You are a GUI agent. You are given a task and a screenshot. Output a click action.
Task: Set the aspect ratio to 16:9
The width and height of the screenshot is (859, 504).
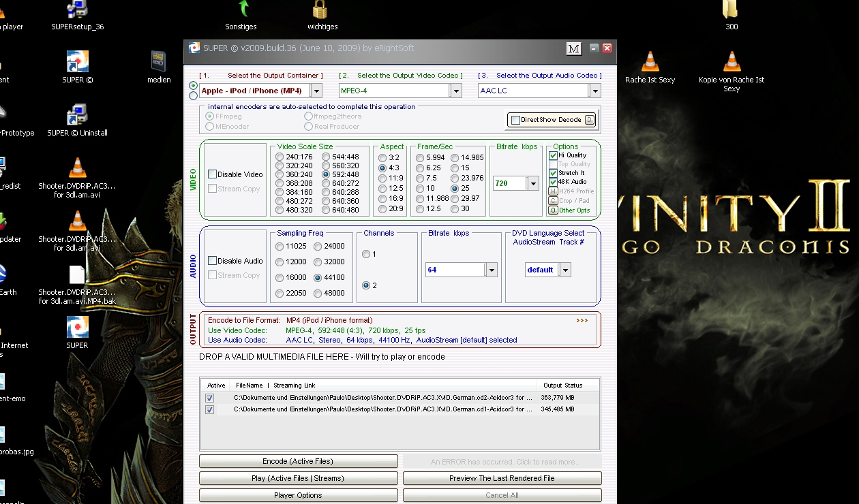click(x=382, y=199)
